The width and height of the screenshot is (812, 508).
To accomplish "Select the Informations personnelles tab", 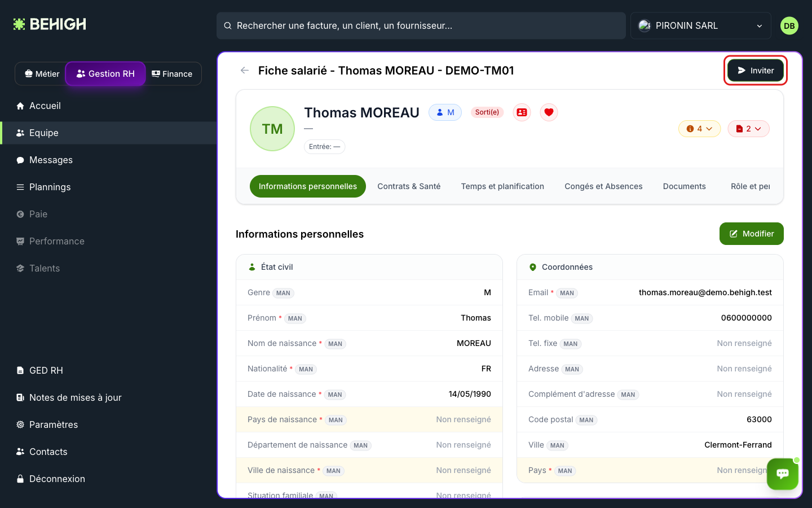I will coord(308,186).
